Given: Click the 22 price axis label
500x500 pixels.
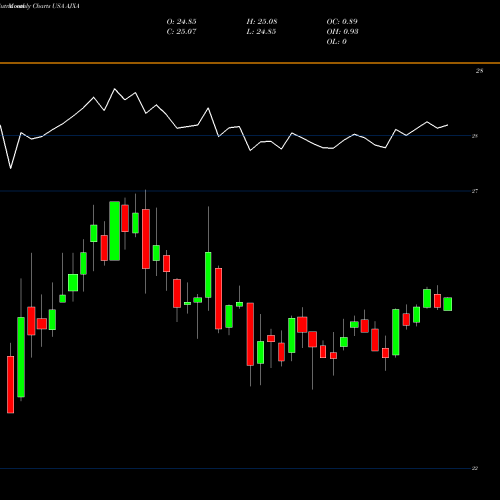Looking at the screenshot, I should coord(475,468).
